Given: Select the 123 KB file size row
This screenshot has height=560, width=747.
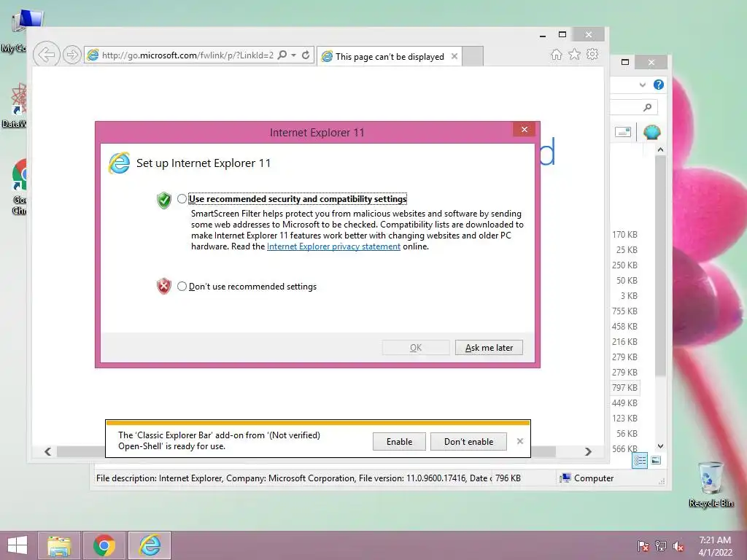Looking at the screenshot, I should 624,418.
